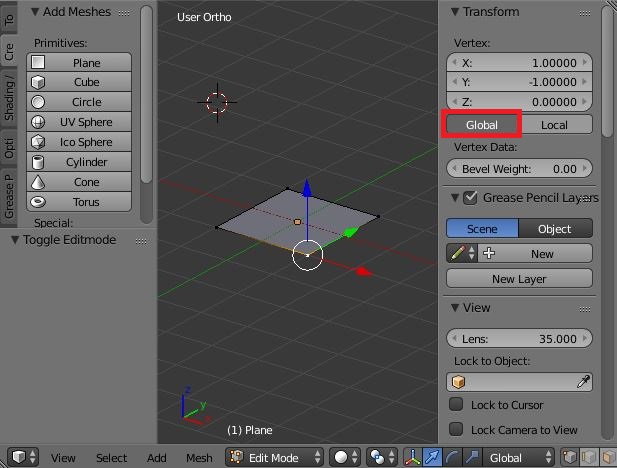The height and width of the screenshot is (468, 617).
Task: Collapse the Add Meshes panel
Action: point(35,12)
